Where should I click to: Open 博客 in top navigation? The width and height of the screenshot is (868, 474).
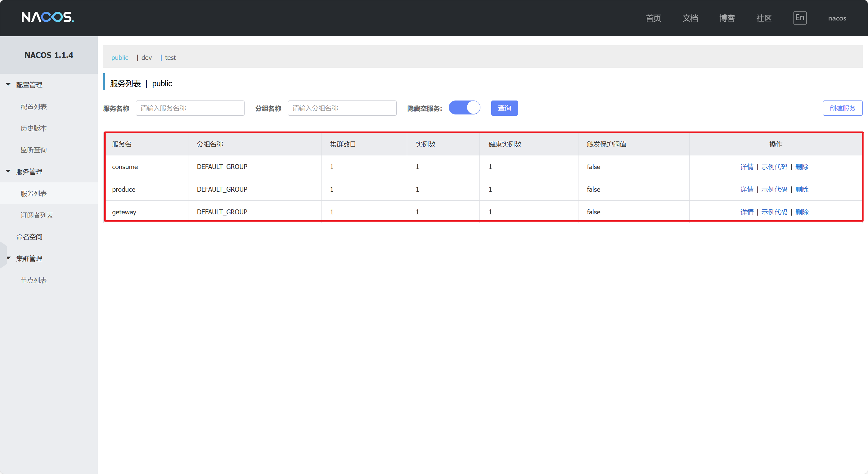(x=727, y=18)
